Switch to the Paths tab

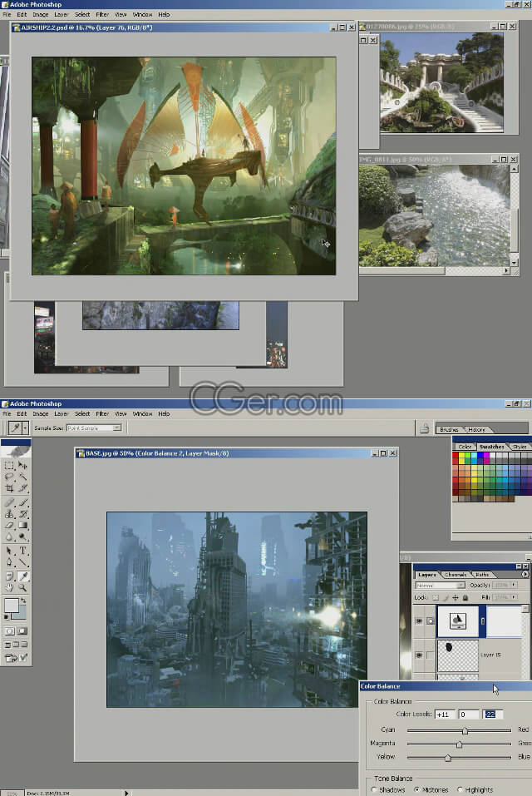point(482,574)
